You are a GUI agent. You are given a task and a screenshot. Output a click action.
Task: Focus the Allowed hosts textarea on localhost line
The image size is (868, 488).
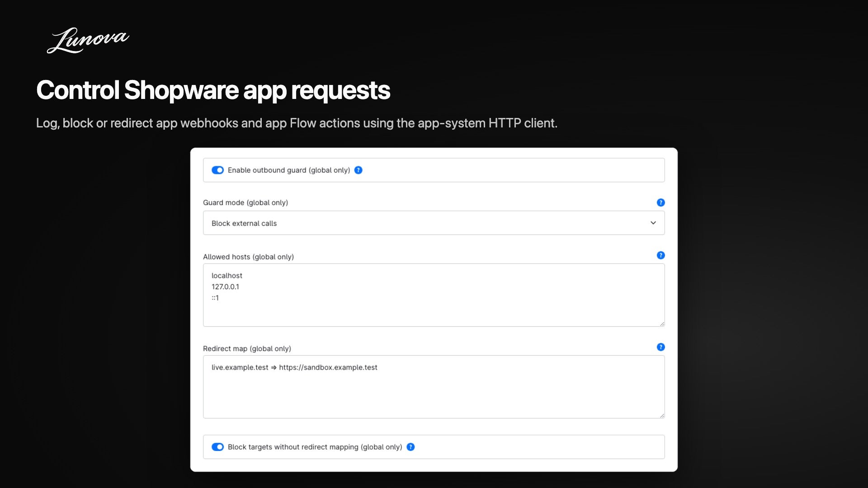[x=227, y=276]
